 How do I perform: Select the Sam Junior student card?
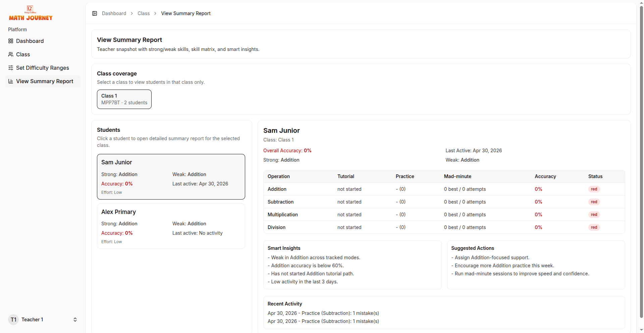(171, 177)
